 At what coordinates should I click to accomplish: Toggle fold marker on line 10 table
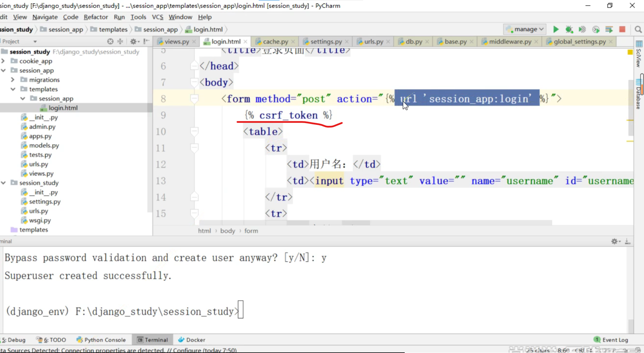coord(194,131)
